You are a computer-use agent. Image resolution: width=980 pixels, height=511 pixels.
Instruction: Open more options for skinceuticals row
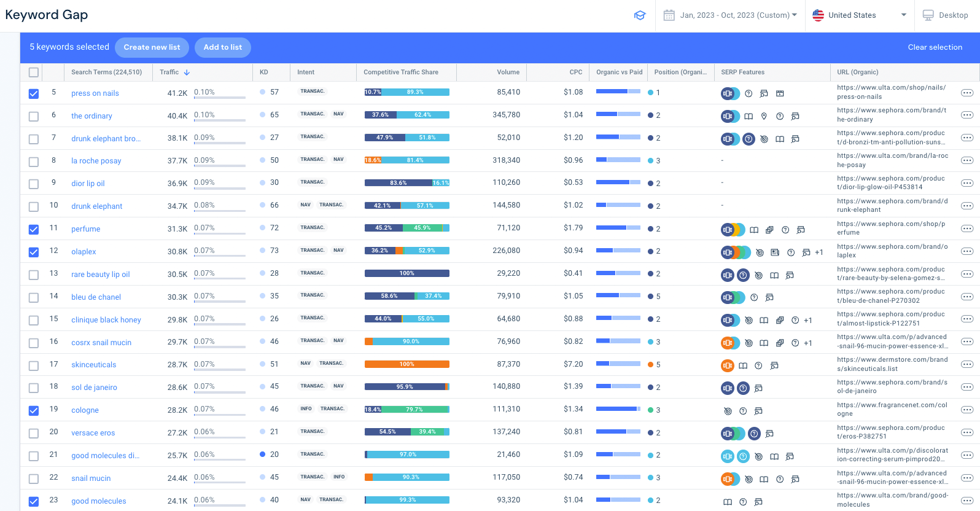click(x=966, y=364)
